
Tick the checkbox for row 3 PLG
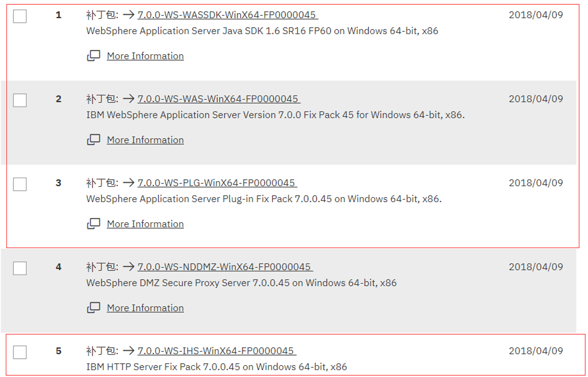click(x=20, y=184)
